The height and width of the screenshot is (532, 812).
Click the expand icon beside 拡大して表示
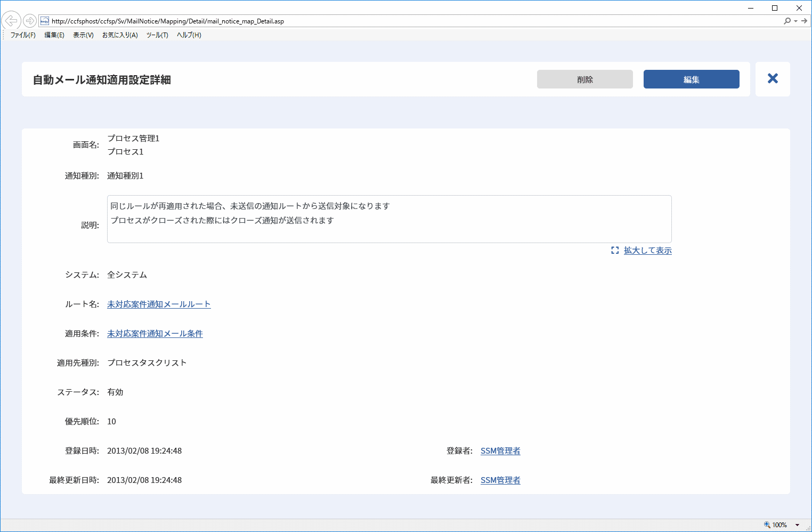[615, 250]
